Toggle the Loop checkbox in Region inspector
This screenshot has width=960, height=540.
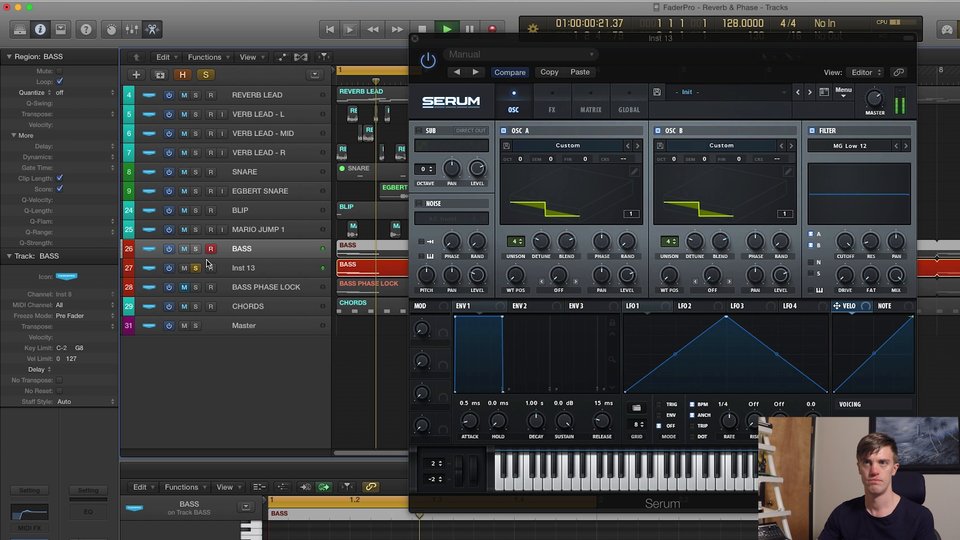(x=59, y=81)
